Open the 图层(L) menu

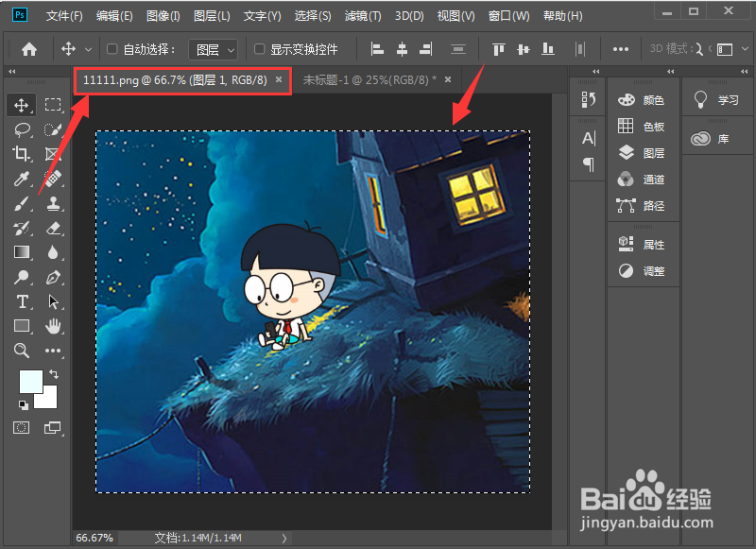tap(212, 16)
